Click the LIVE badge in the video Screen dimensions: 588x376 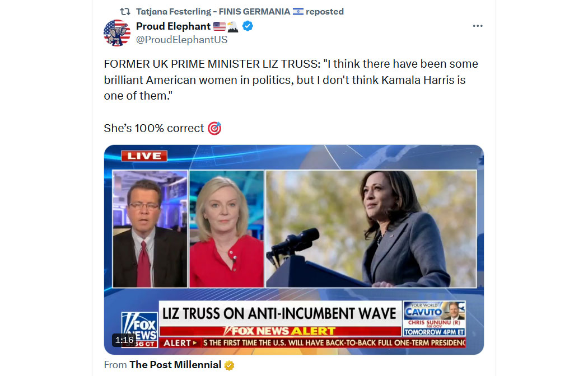(144, 156)
